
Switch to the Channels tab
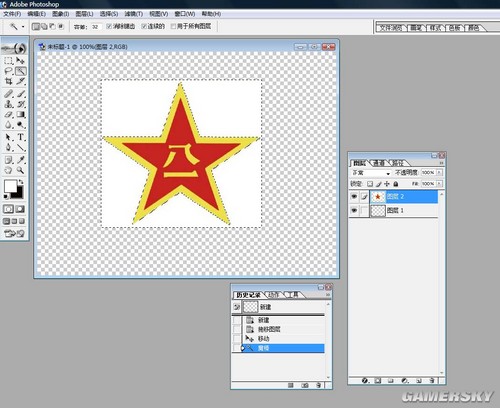click(x=379, y=163)
